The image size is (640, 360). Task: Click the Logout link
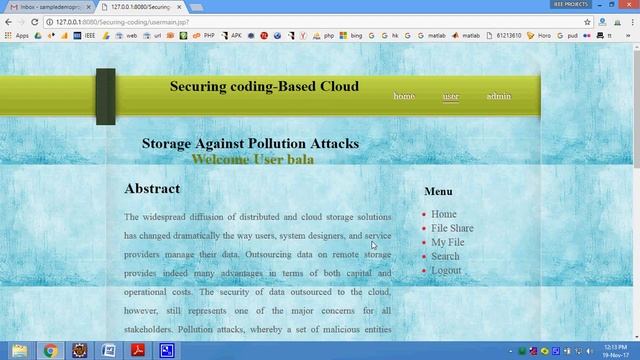pos(446,271)
